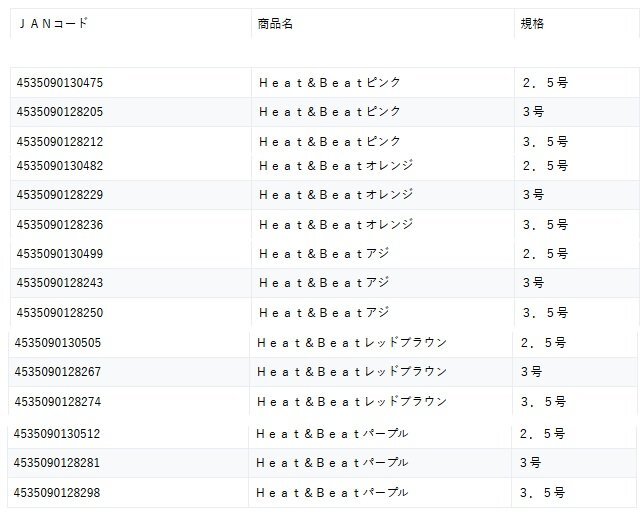Select JAN code 4535090128236
This screenshot has width=644, height=519.
click(x=60, y=225)
